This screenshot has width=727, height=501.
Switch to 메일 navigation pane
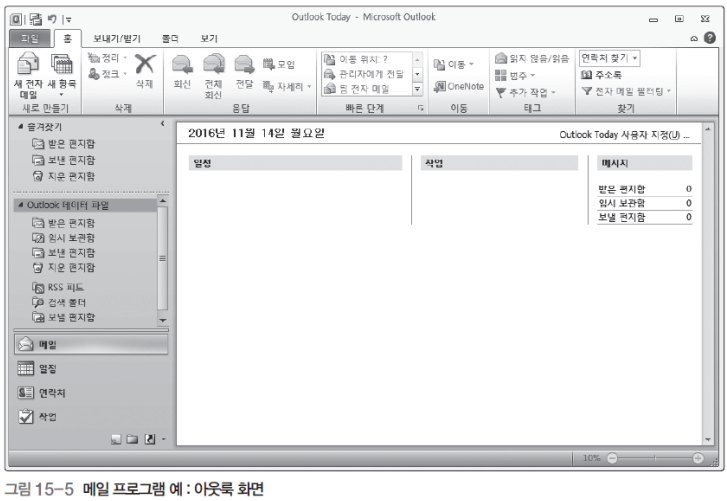(91, 345)
